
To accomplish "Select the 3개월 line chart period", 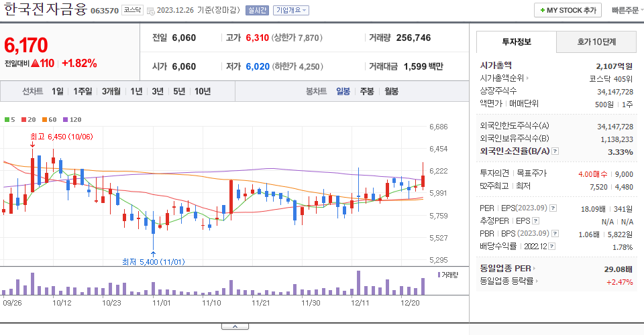I will tap(111, 91).
